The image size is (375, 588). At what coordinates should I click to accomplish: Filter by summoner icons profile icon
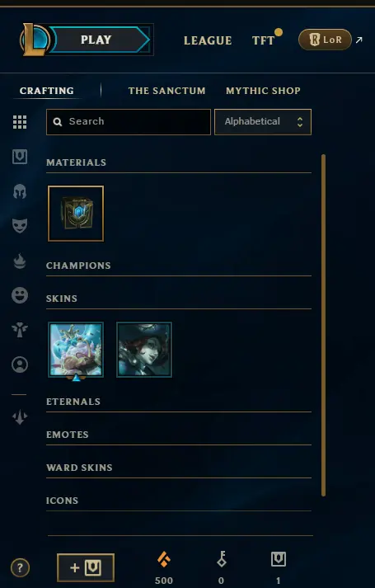(x=20, y=365)
